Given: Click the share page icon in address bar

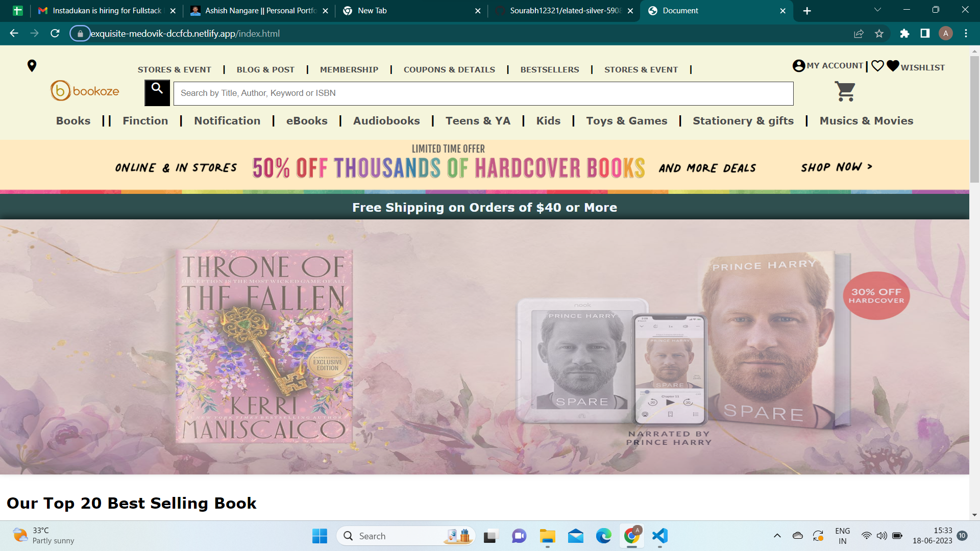Looking at the screenshot, I should [859, 34].
